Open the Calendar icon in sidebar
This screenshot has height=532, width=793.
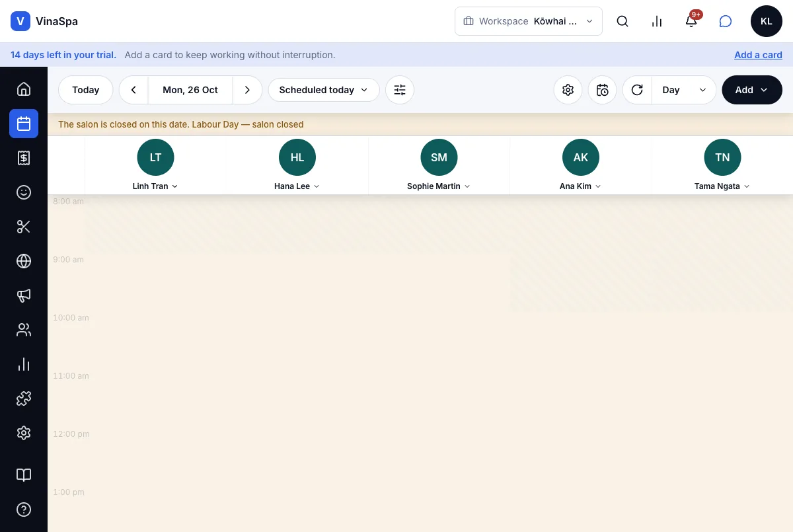click(x=24, y=124)
